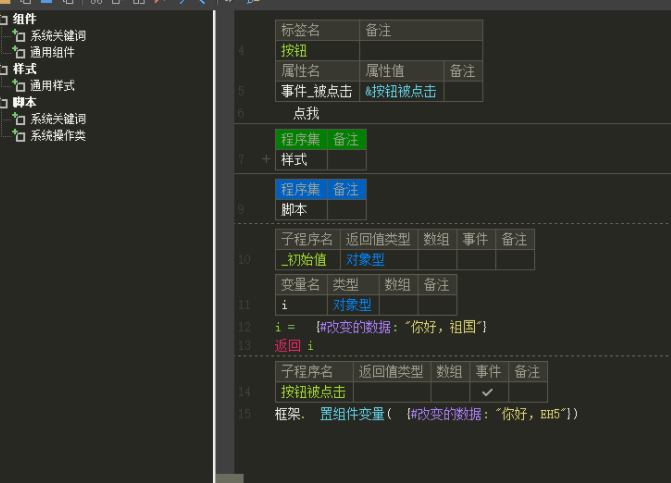Open 通用组件 in the tree
671x483 pixels.
pyautogui.click(x=52, y=52)
